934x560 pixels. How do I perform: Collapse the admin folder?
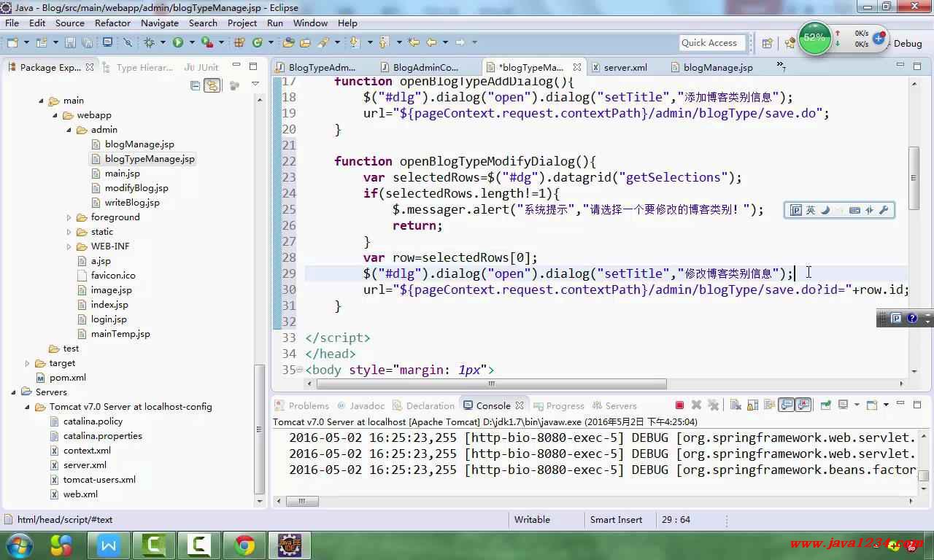69,130
